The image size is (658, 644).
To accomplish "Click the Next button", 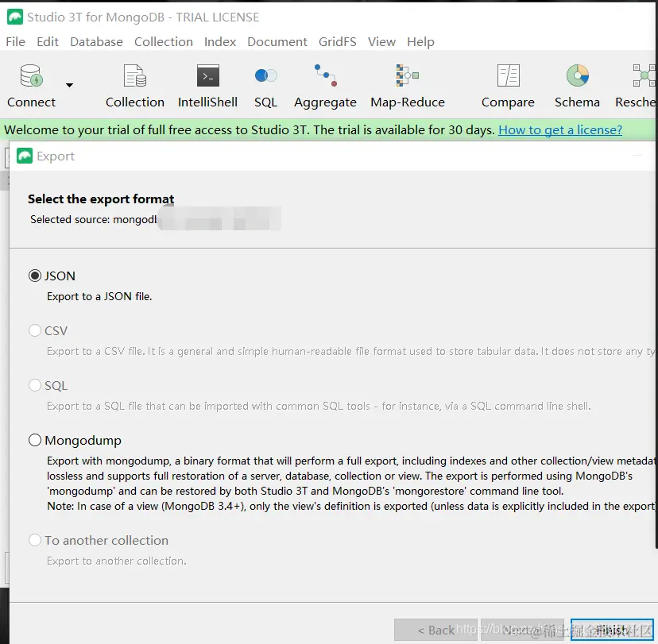I will pyautogui.click(x=522, y=630).
